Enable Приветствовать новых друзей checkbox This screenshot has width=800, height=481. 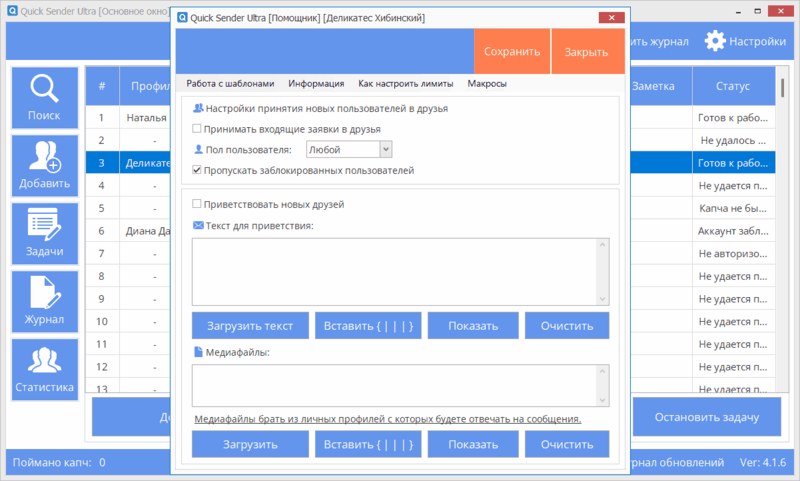tap(196, 204)
